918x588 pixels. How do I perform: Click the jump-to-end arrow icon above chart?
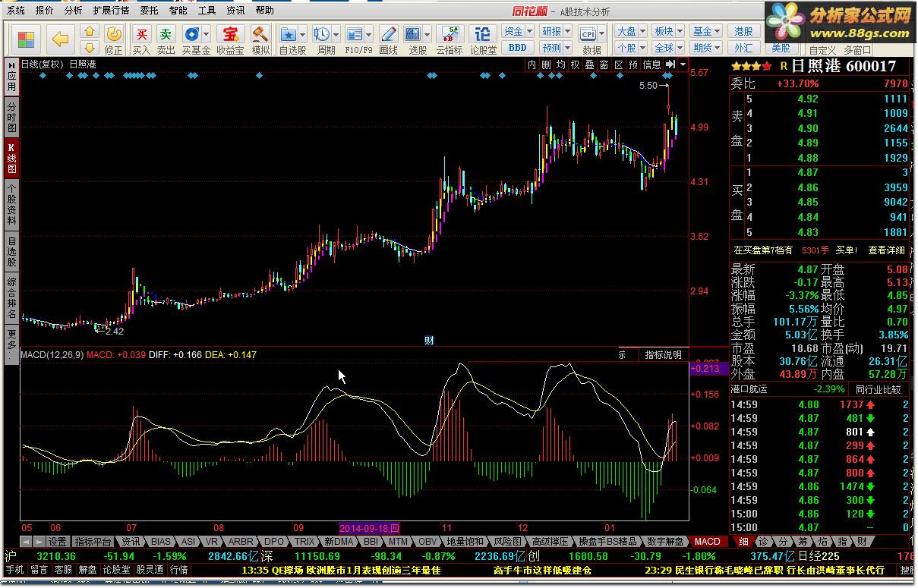670,65
